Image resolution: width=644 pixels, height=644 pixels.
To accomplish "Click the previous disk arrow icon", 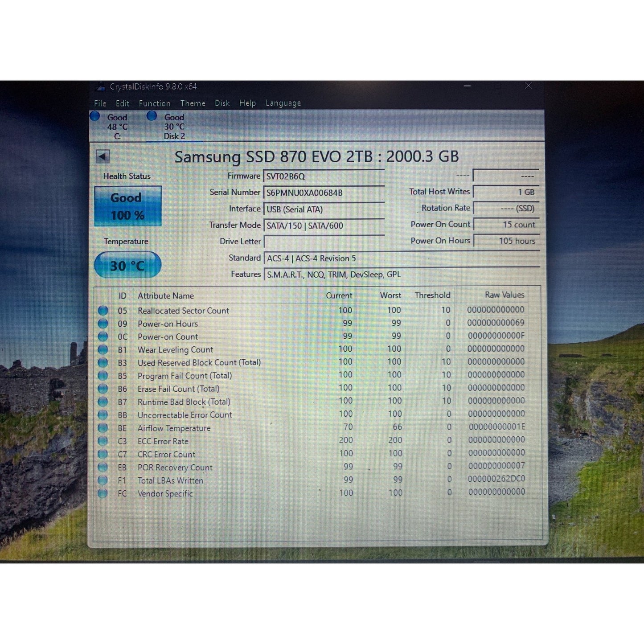I will 103,156.
